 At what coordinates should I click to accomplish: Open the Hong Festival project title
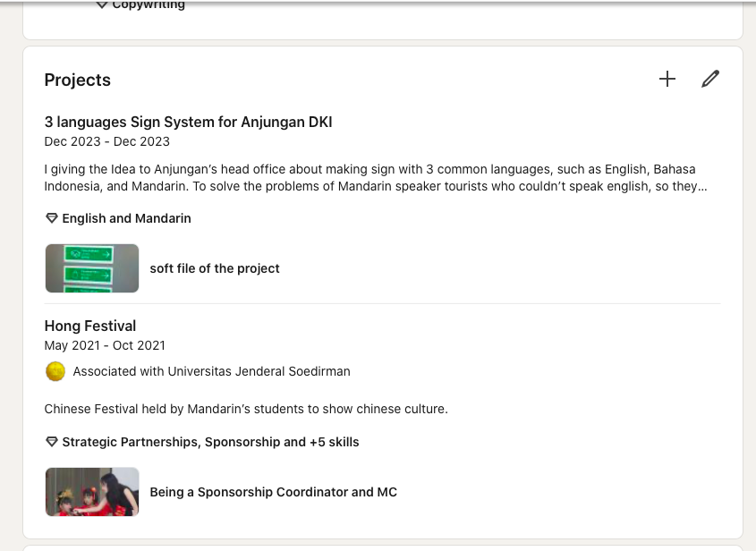point(90,326)
